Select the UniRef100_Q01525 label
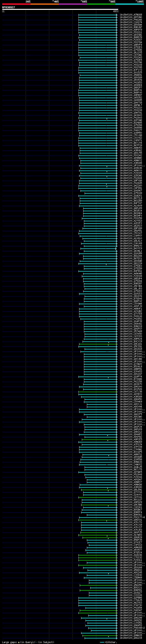146x644 pixels. 131,72
